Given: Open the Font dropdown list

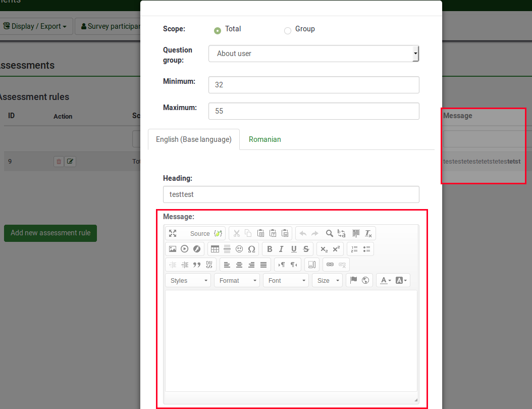Looking at the screenshot, I should click(286, 280).
